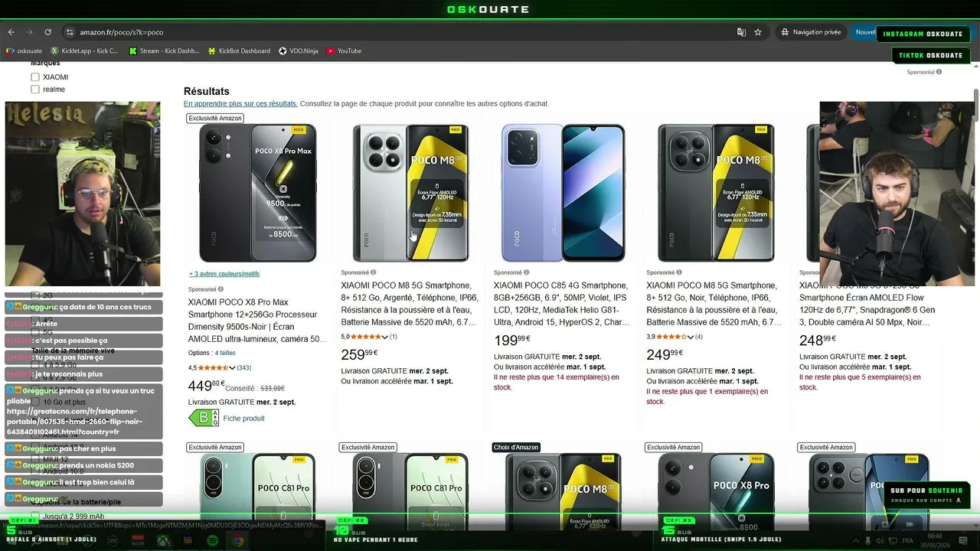Open '4 tailles' options link
980x551 pixels.
click(225, 353)
